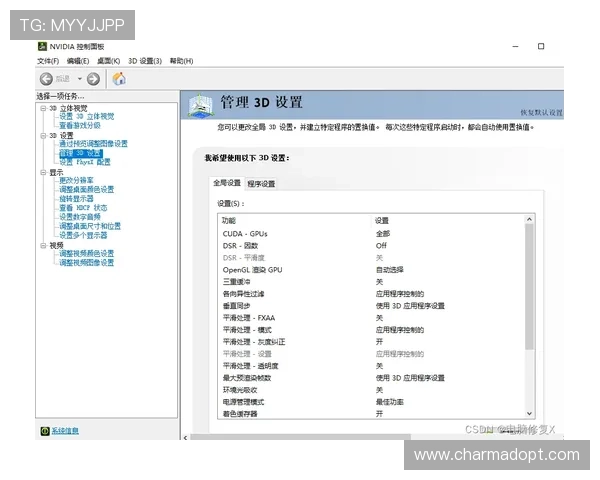
Task: Click the settings list scroll-up arrow
Action: pos(529,219)
